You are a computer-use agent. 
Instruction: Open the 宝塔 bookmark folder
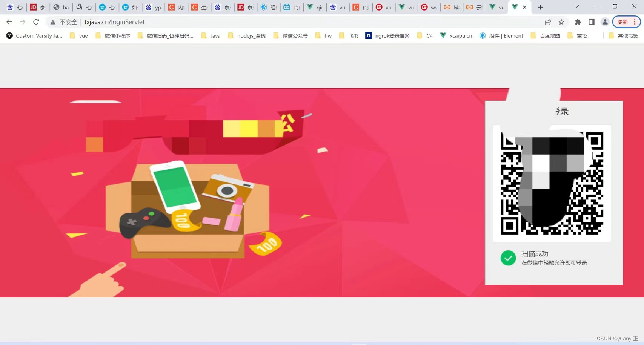click(x=577, y=36)
